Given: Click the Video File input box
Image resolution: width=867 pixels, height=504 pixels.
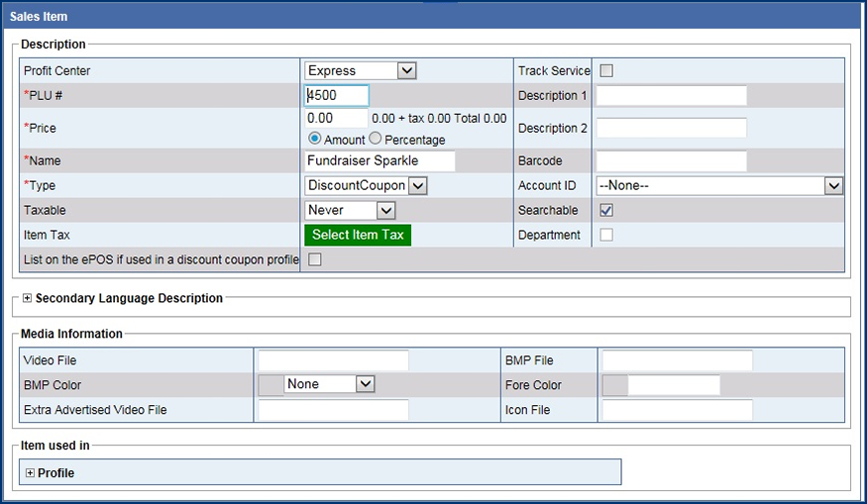Looking at the screenshot, I should pyautogui.click(x=333, y=360).
